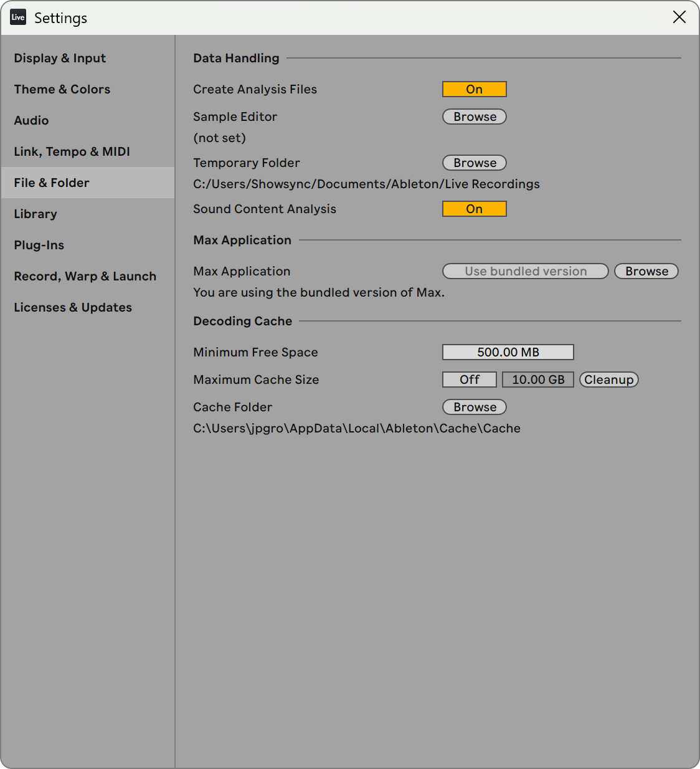
Task: Click Use bundled version for Max Application
Action: coord(525,271)
